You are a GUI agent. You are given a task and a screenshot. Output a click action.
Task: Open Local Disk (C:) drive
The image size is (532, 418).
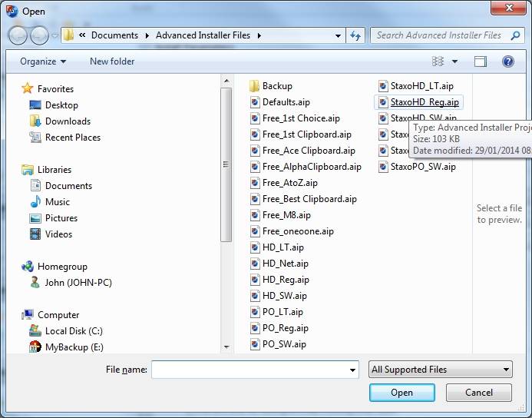pyautogui.click(x=74, y=331)
